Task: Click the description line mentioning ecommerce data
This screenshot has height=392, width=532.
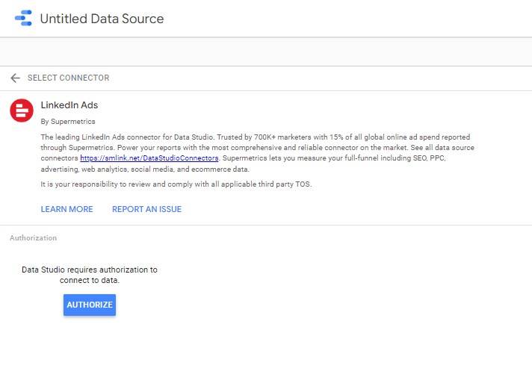Action: [x=145, y=169]
